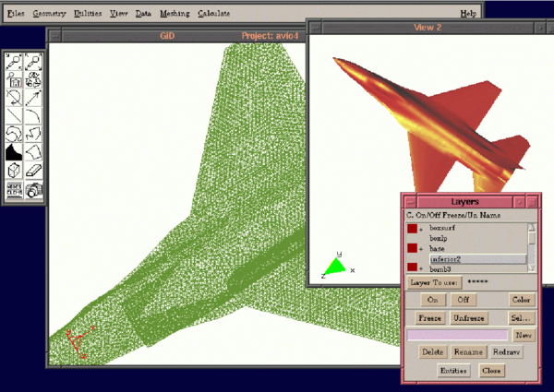The width and height of the screenshot is (554, 392).
Task: Click the camera snapshot icon
Action: click(x=34, y=190)
